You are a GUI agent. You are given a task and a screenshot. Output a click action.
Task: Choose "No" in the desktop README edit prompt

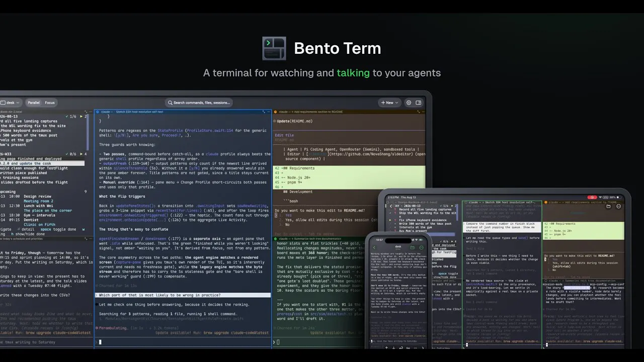(288, 225)
